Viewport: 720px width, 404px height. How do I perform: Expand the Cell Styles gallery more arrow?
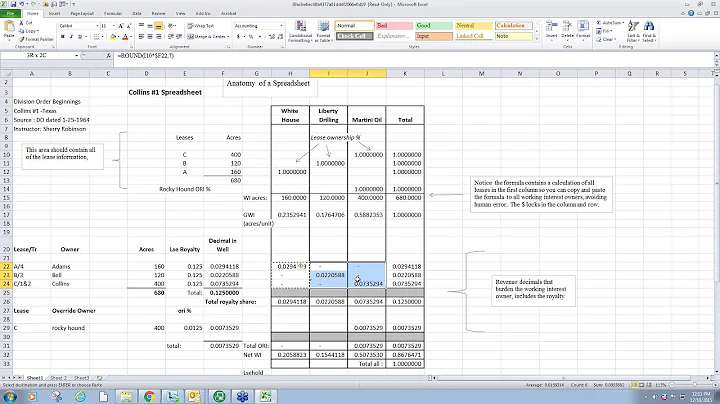click(x=536, y=39)
